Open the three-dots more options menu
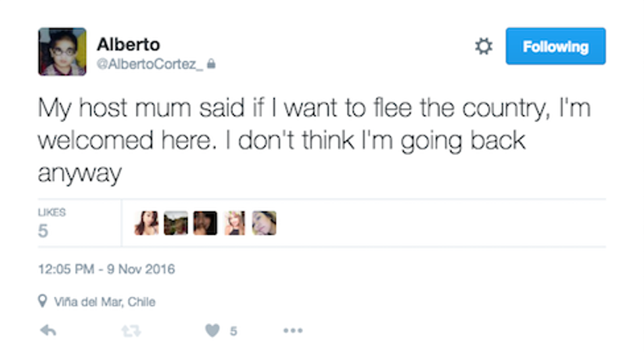644x352 pixels. pos(292,331)
